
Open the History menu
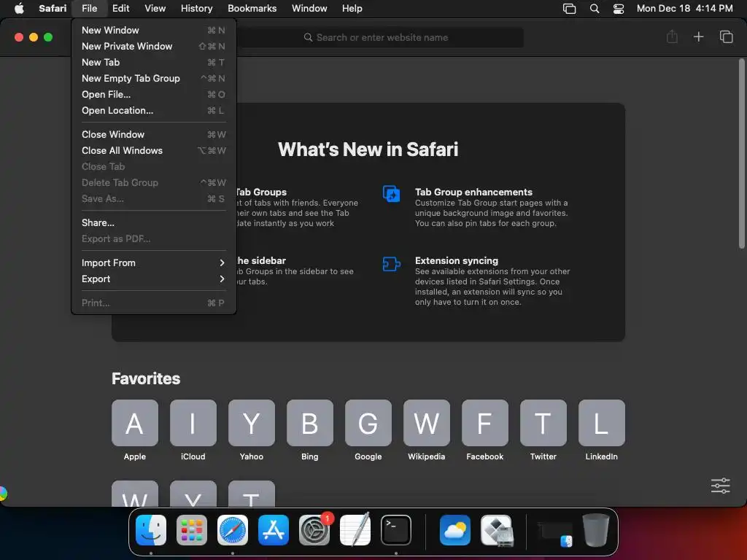pos(196,8)
